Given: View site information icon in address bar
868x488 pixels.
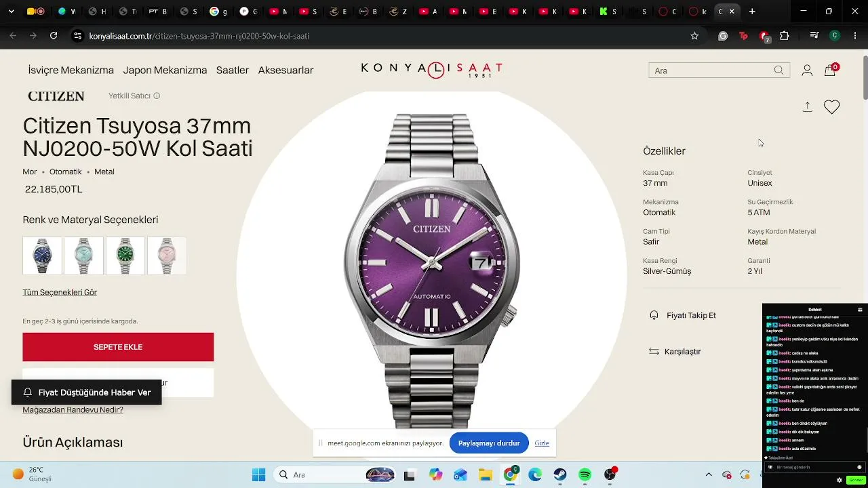Looking at the screenshot, I should [x=77, y=36].
